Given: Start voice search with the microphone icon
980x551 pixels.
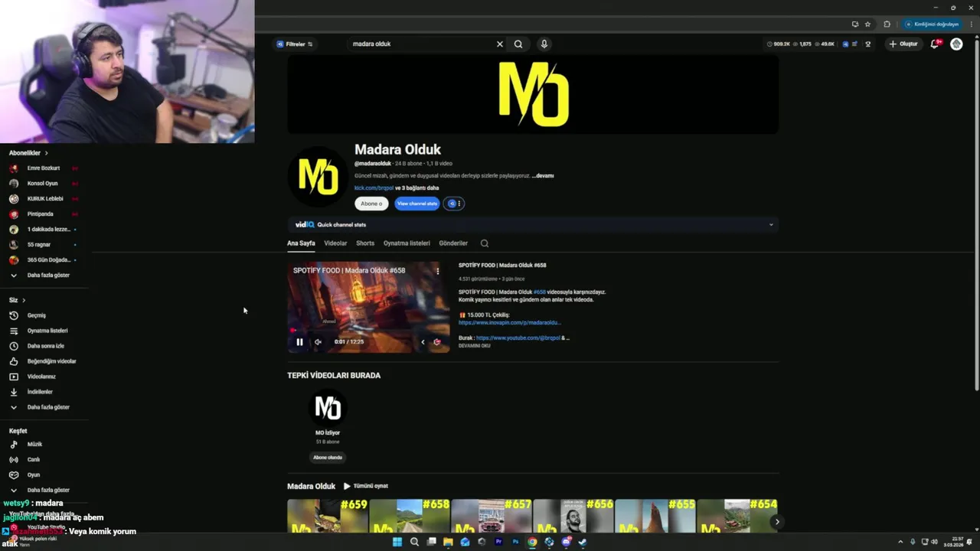Looking at the screenshot, I should click(x=544, y=44).
